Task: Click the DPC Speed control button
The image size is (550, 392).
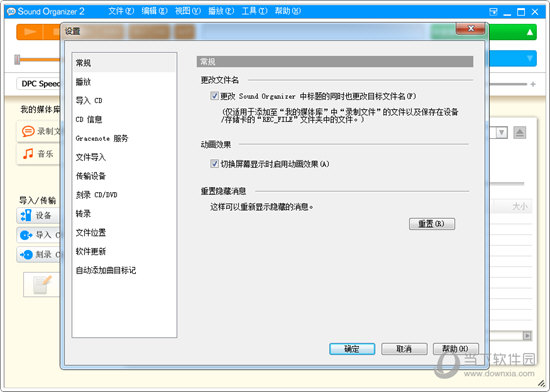Action: click(39, 84)
